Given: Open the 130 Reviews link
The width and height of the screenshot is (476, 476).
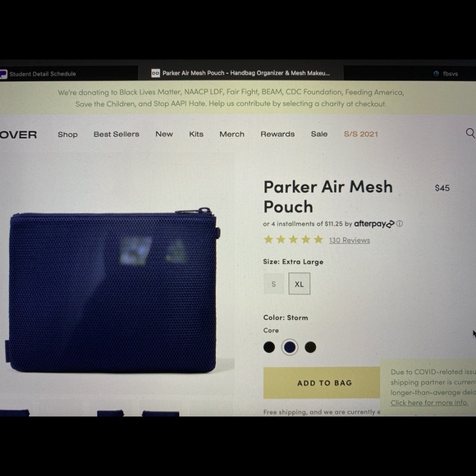Looking at the screenshot, I should click(x=350, y=240).
